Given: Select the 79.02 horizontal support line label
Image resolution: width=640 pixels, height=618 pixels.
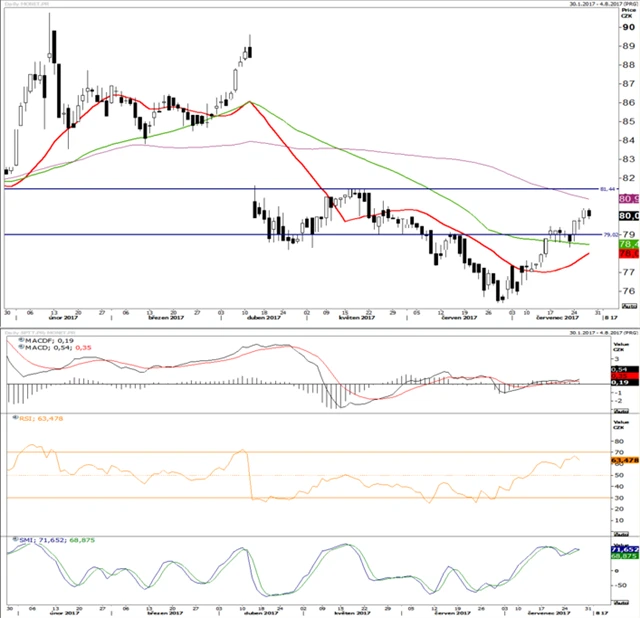Looking at the screenshot, I should [605, 232].
